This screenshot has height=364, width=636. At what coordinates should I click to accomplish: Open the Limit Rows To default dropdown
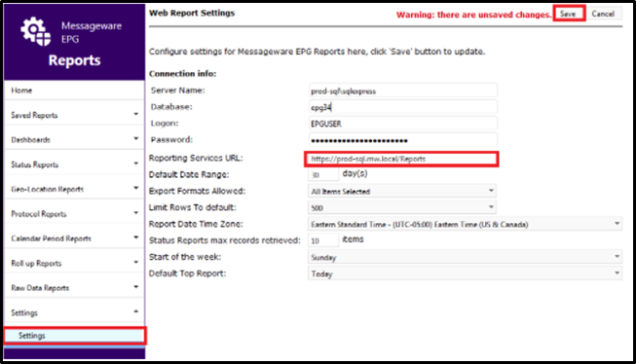point(402,207)
